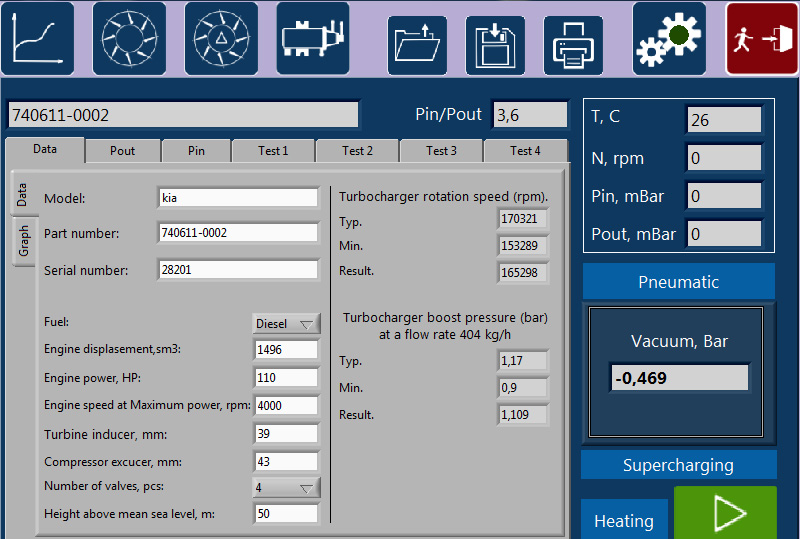The height and width of the screenshot is (539, 800).
Task: Select the vertical Graph tab
Action: (24, 240)
